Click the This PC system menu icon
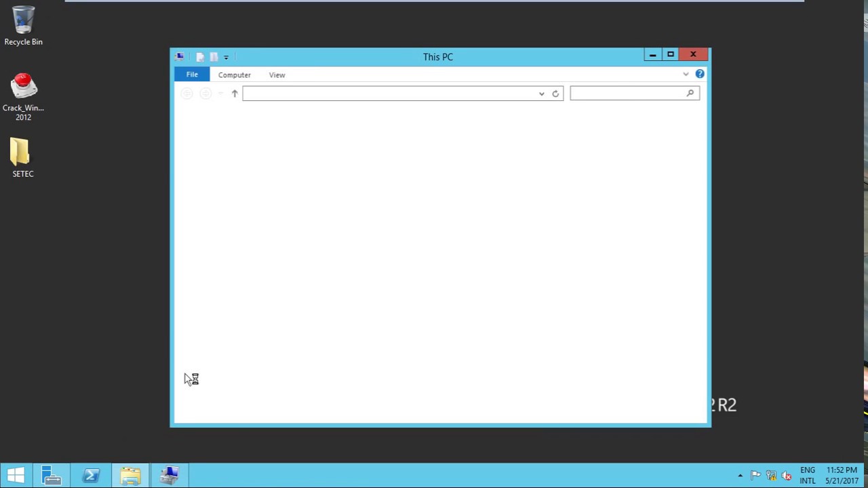868x488 pixels. (x=179, y=57)
